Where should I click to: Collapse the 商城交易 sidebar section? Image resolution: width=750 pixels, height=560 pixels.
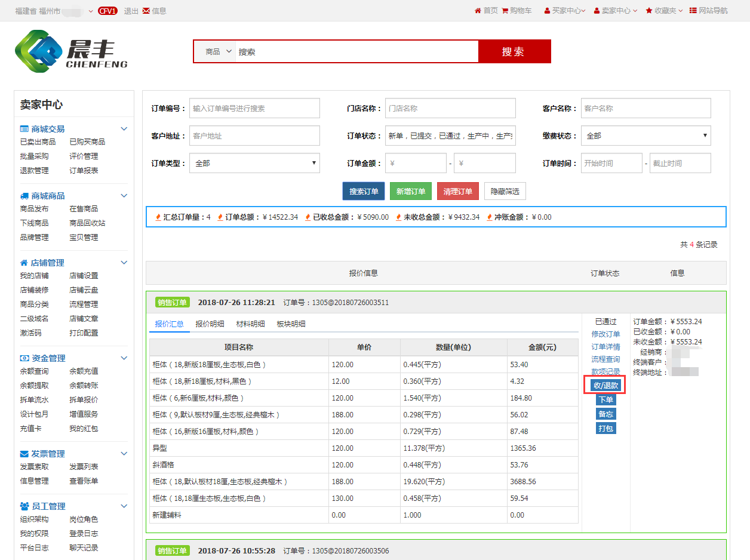124,129
